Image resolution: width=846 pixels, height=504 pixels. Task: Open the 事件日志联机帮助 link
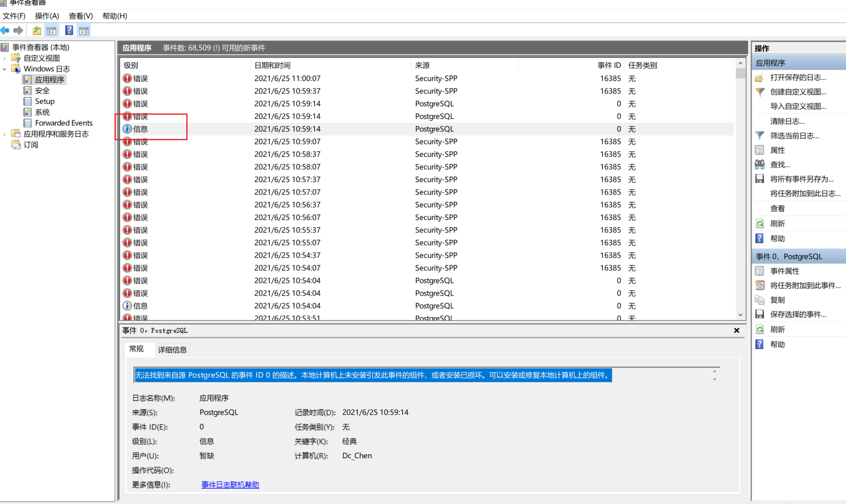tap(230, 485)
